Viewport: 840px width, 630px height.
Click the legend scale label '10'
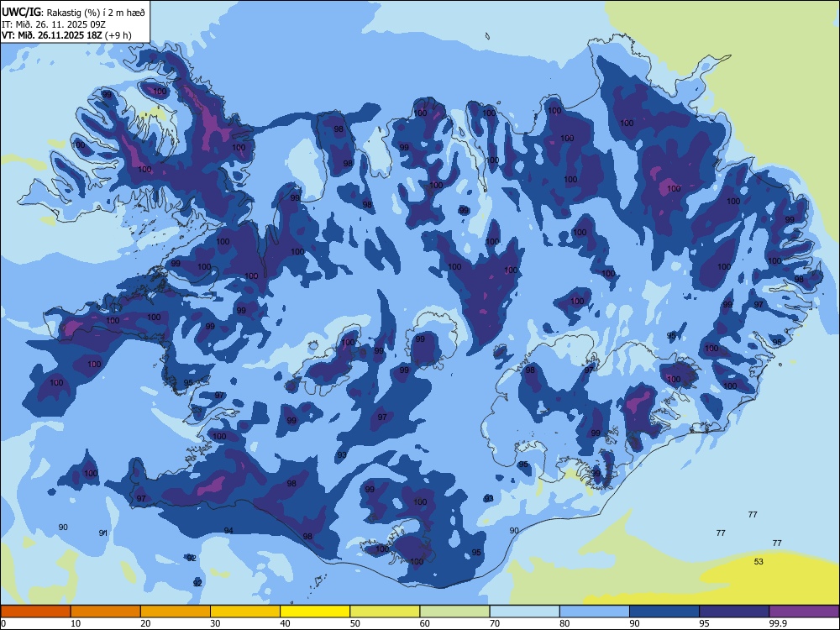(76, 623)
